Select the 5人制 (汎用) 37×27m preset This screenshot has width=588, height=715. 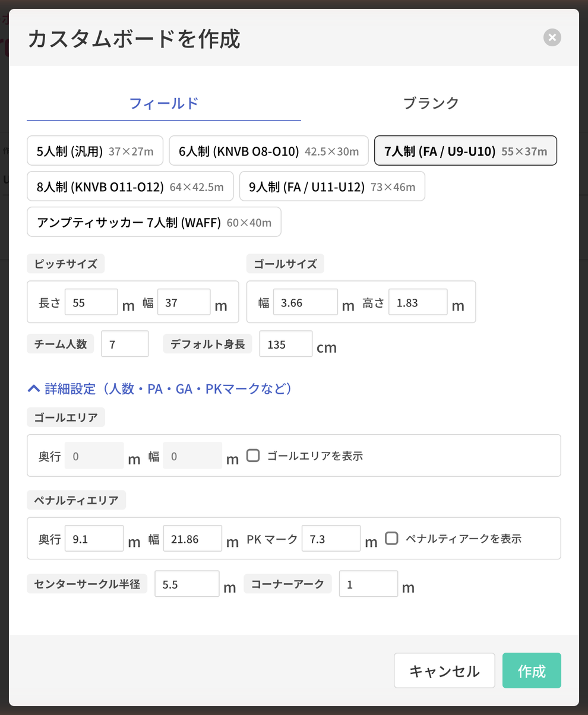point(95,151)
